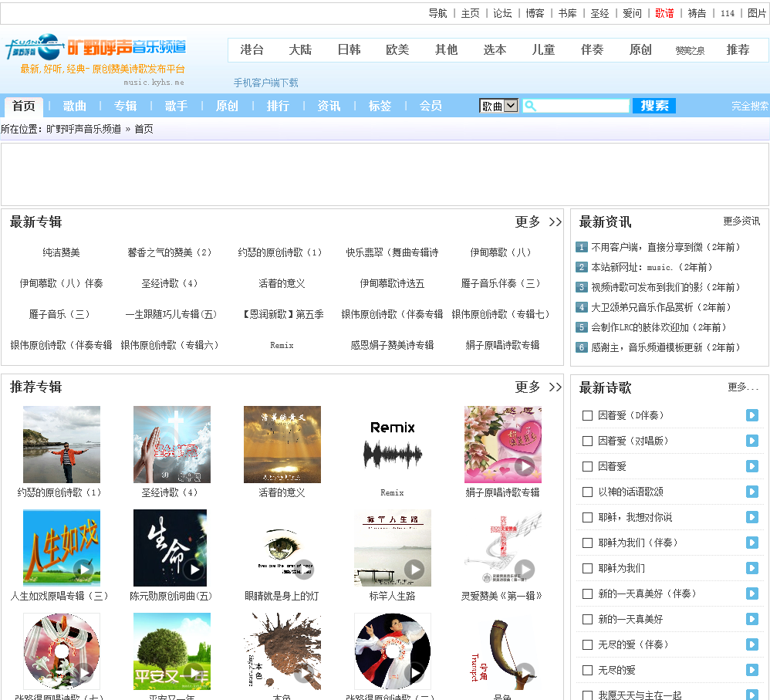
Task: Play overlay on 陈元勋原创词曲 cover
Action: 194,570
